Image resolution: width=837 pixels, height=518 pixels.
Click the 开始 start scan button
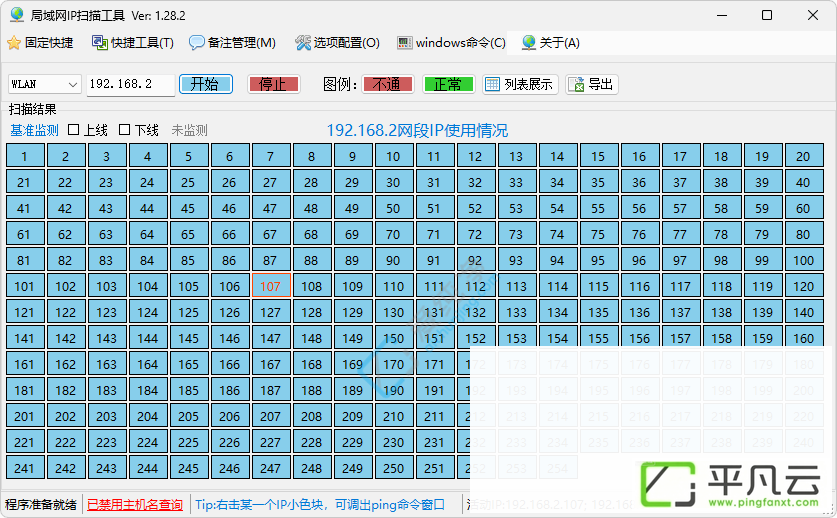(206, 84)
